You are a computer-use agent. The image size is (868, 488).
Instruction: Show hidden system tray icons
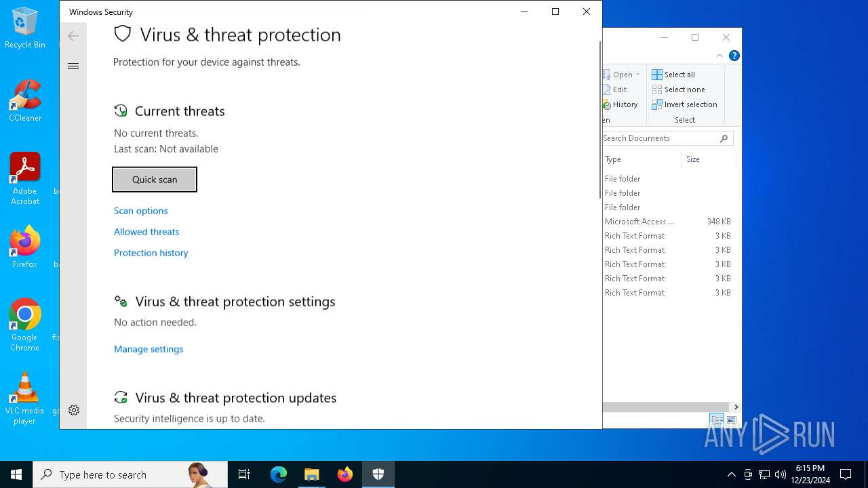point(731,474)
